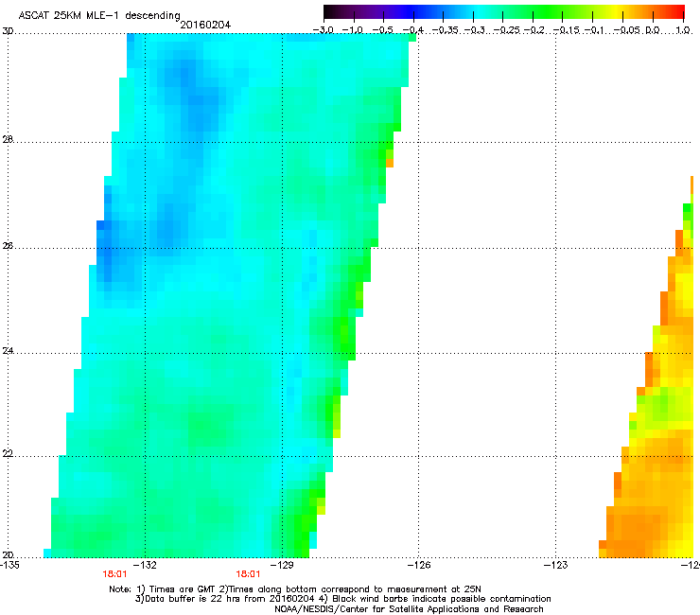This screenshot has height=615, width=700.
Task: Click the color bar label '-0.3'
Action: (x=474, y=30)
